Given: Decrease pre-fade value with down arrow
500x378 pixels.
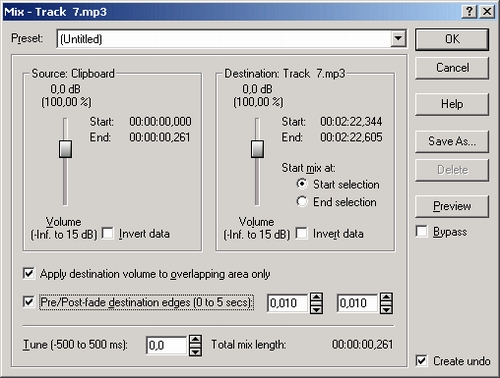Looking at the screenshot, I should click(x=316, y=309).
